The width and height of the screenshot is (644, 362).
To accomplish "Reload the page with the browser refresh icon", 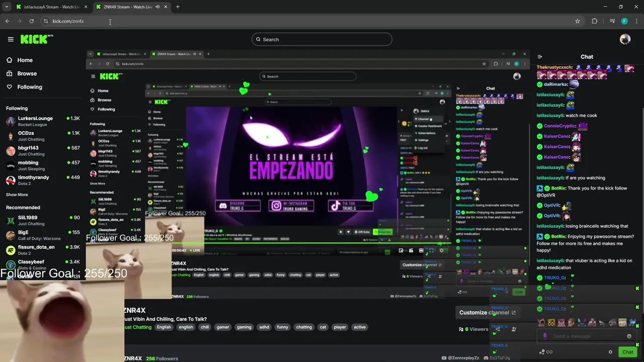I will coord(31,21).
